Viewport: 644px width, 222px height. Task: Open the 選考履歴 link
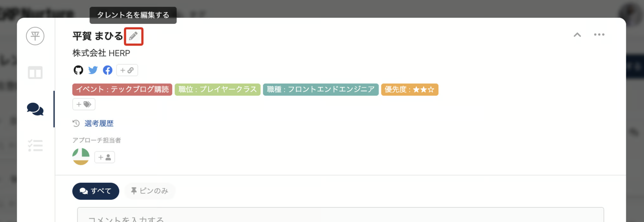tap(99, 123)
